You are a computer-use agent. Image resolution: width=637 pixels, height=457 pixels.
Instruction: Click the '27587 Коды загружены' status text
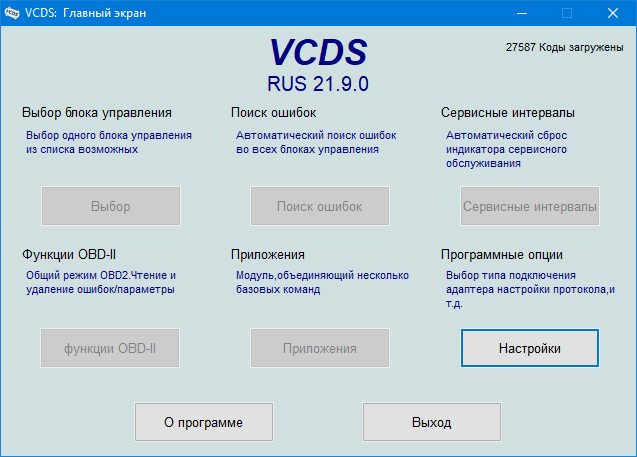[564, 48]
